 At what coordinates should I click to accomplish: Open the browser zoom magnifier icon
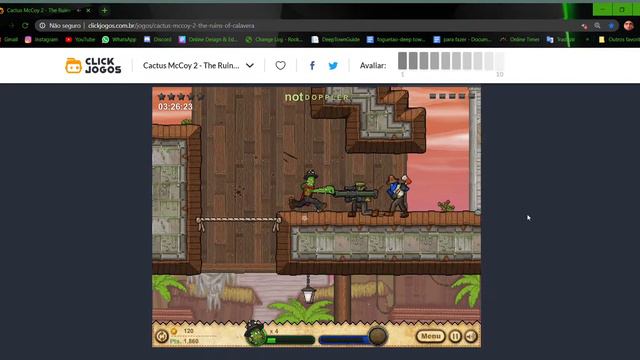pyautogui.click(x=597, y=26)
